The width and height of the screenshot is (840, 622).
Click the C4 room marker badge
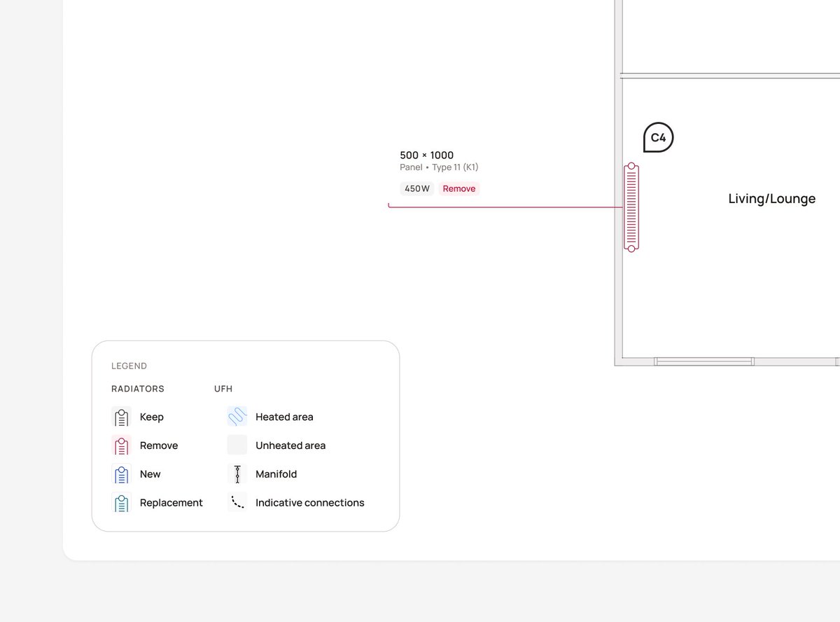658,138
